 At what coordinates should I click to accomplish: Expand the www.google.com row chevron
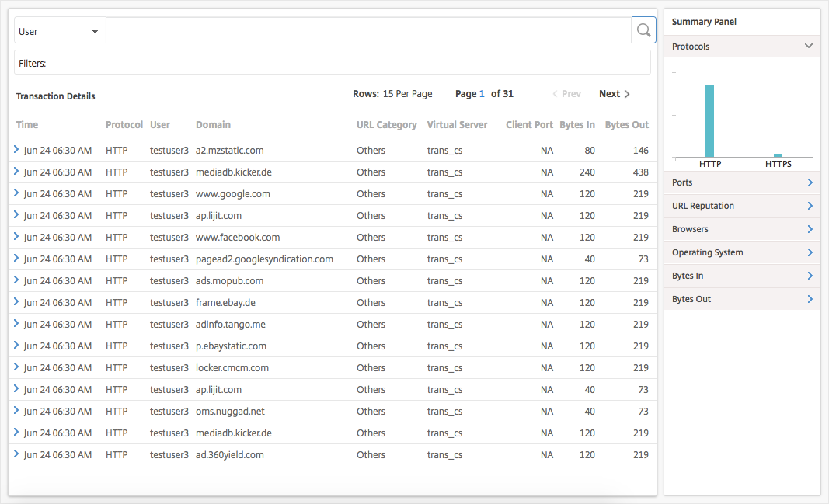pos(16,193)
